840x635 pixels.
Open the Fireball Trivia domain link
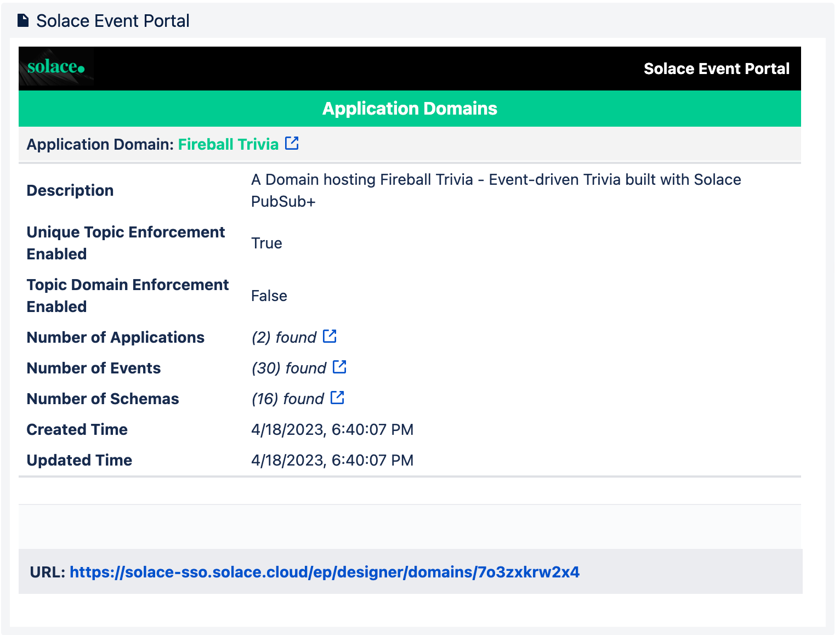[x=228, y=144]
